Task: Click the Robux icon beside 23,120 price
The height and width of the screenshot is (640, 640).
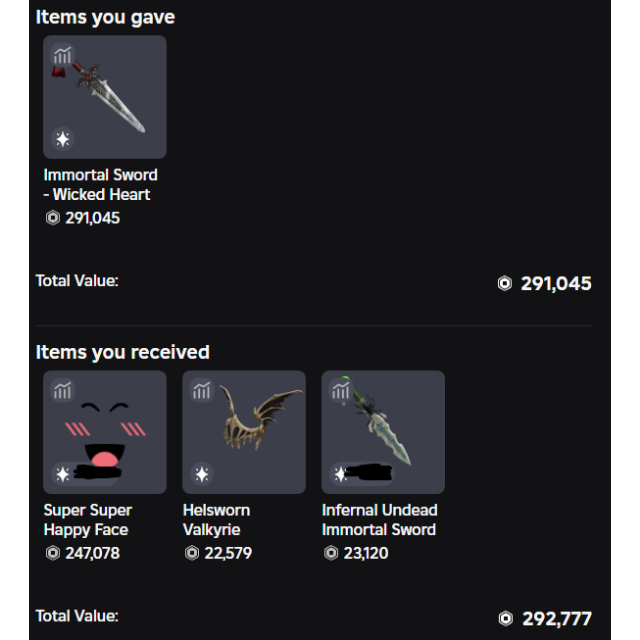Action: pyautogui.click(x=331, y=553)
